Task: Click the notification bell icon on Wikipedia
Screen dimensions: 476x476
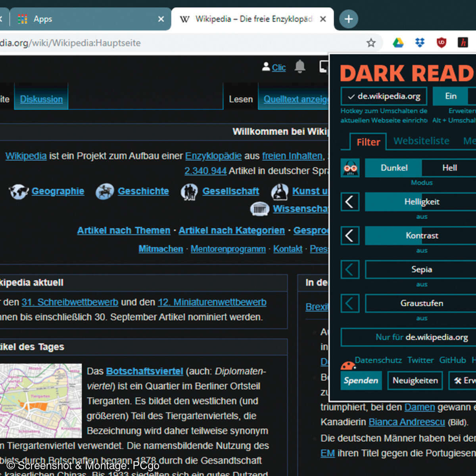Action: tap(300, 67)
